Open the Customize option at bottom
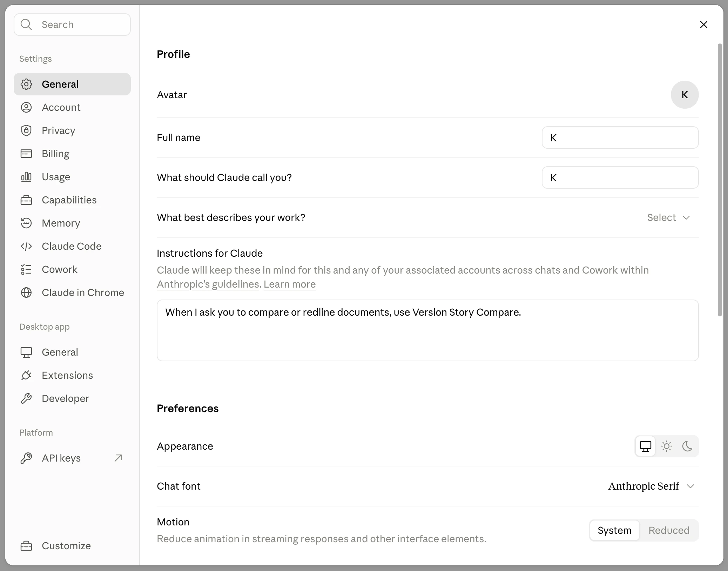The width and height of the screenshot is (728, 571). pyautogui.click(x=72, y=546)
